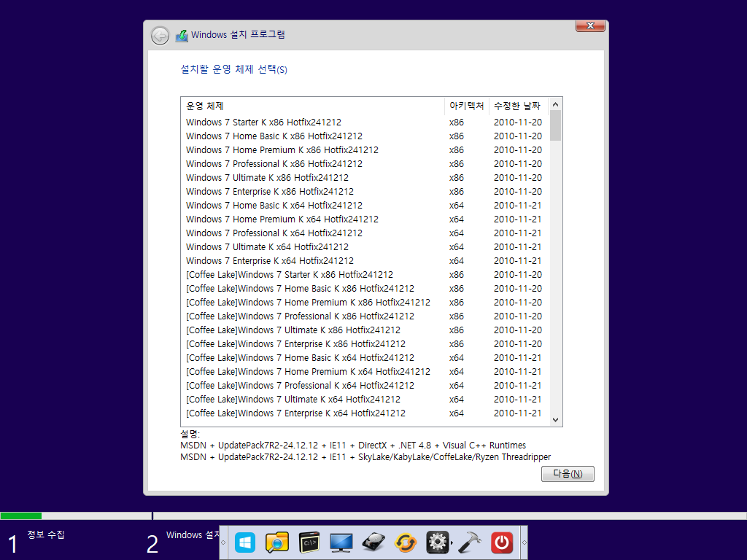Image resolution: width=747 pixels, height=560 pixels.
Task: Close the Windows setup window
Action: coord(590,26)
